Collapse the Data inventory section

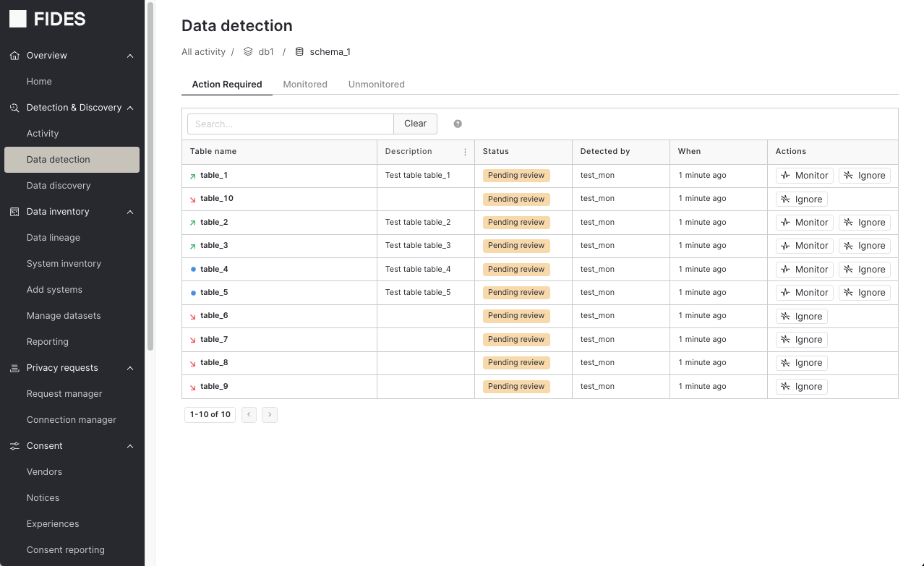click(130, 212)
